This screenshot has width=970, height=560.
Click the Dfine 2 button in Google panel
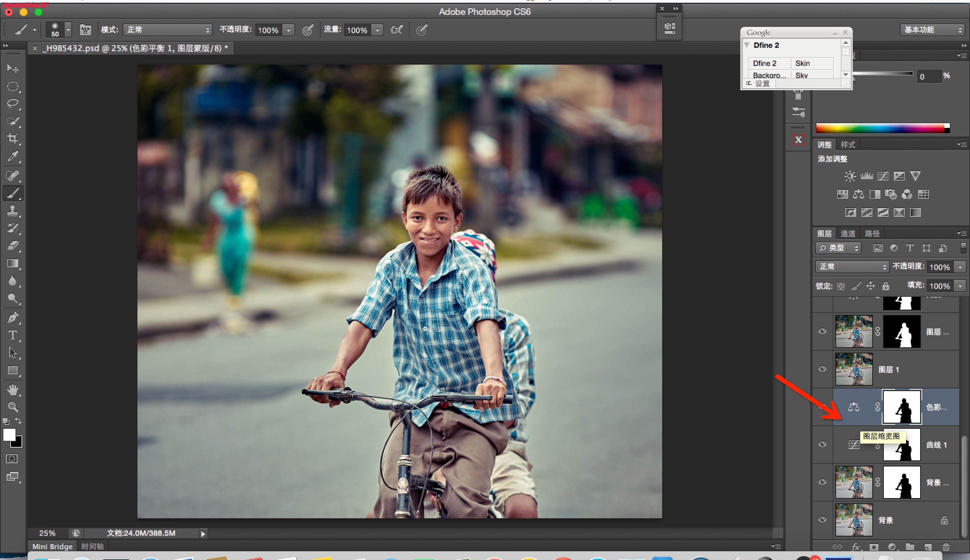[770, 64]
